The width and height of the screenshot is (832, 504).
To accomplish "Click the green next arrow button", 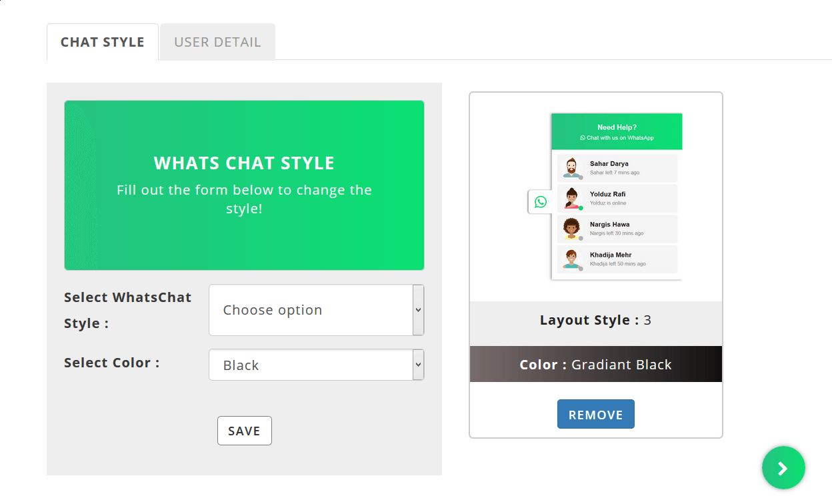I will coord(783,468).
